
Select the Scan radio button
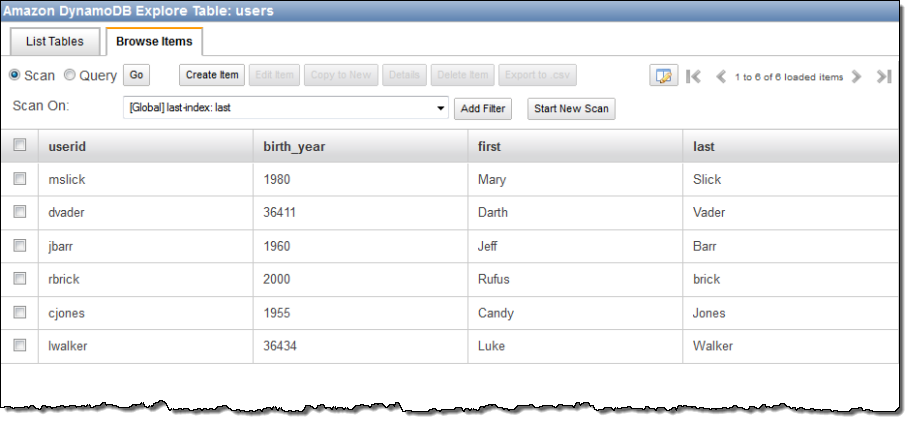pos(15,75)
